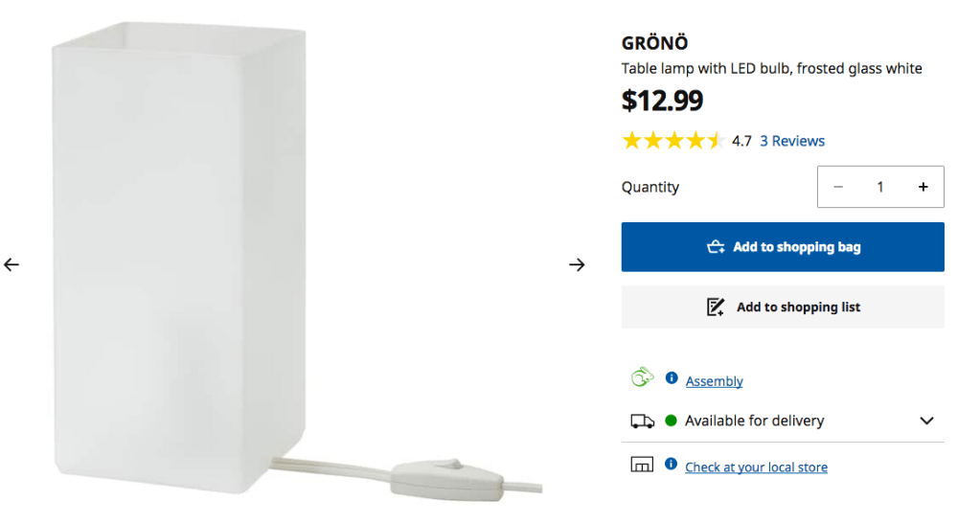The image size is (980, 524).
Task: Show the previous product image arrow
Action: point(11,264)
